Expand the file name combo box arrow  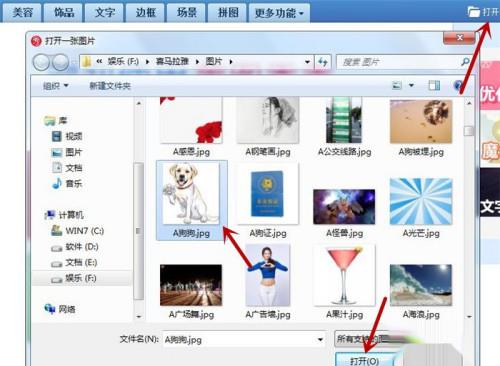pos(320,340)
